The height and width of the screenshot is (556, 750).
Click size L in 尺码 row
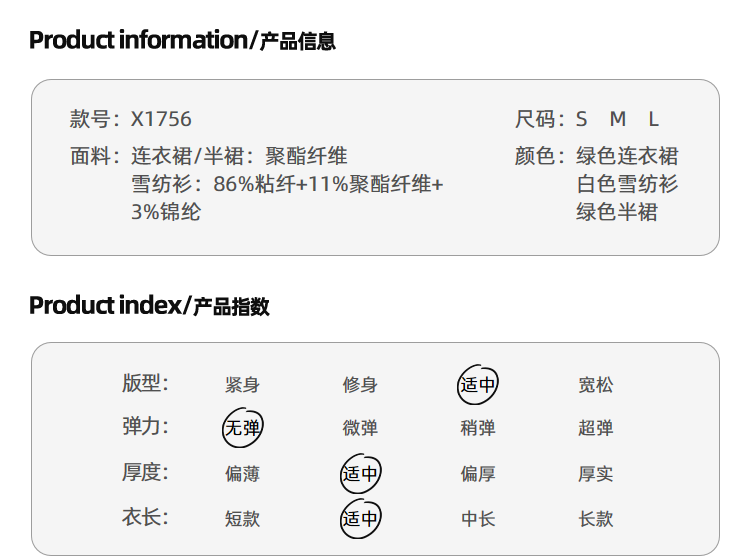point(653,119)
